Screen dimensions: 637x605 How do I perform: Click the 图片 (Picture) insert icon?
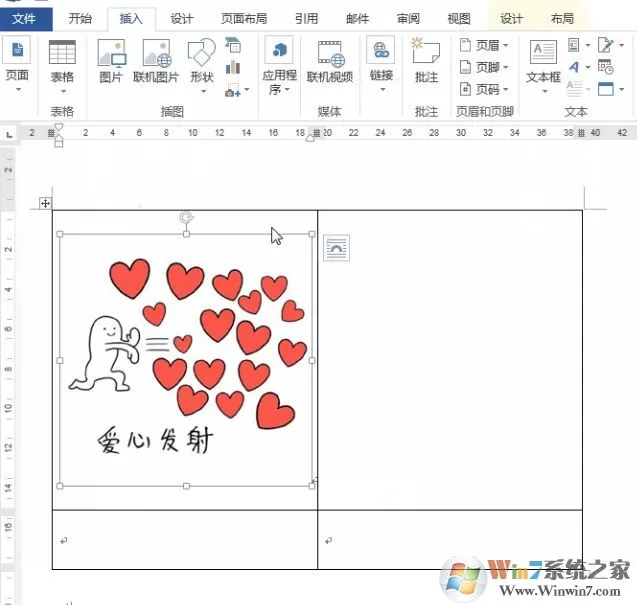111,61
